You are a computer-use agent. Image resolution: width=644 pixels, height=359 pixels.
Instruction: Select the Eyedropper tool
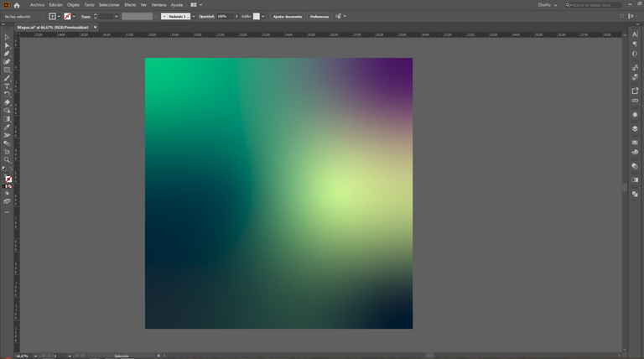pos(7,127)
